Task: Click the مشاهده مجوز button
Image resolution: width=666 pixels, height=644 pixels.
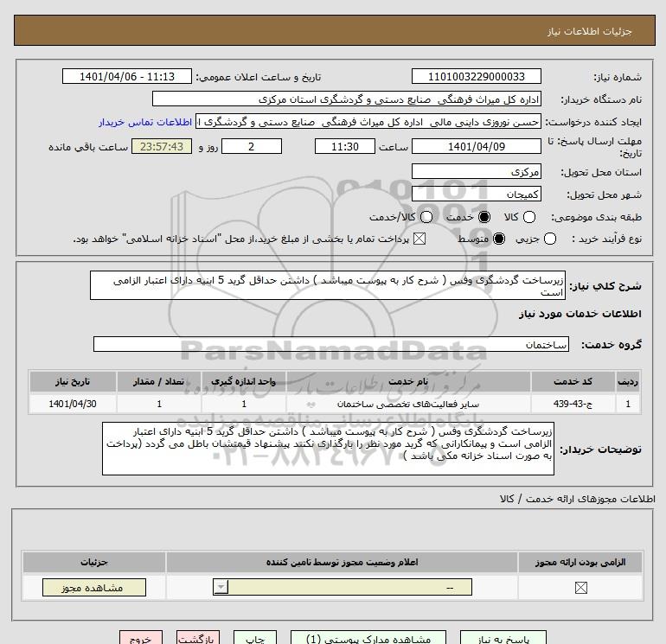Action: point(94,588)
